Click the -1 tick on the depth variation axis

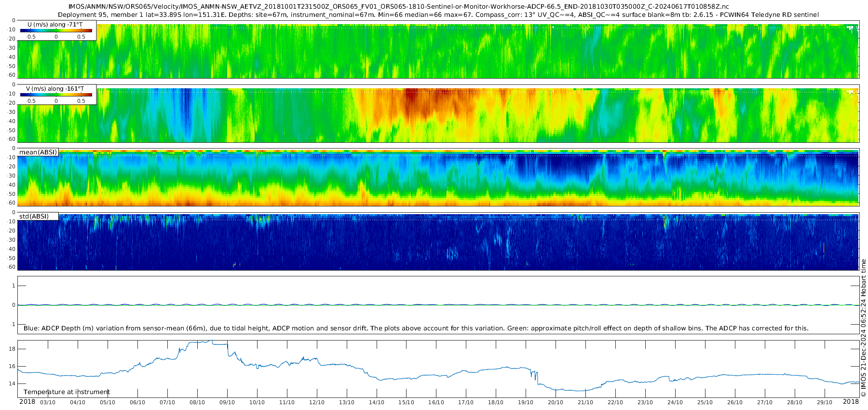point(14,324)
